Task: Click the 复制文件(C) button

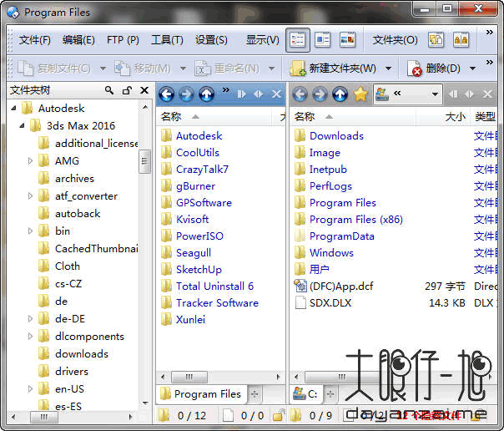Action: pos(54,68)
